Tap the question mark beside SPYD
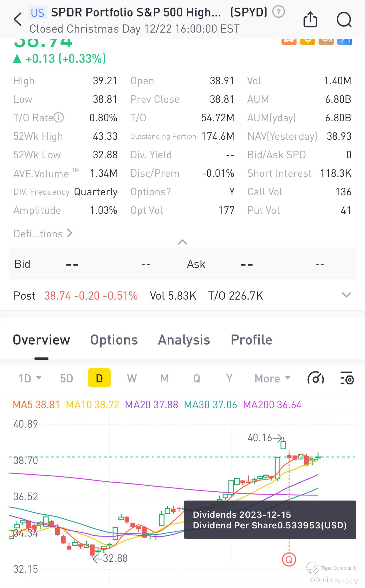The width and height of the screenshot is (365, 588). (278, 12)
